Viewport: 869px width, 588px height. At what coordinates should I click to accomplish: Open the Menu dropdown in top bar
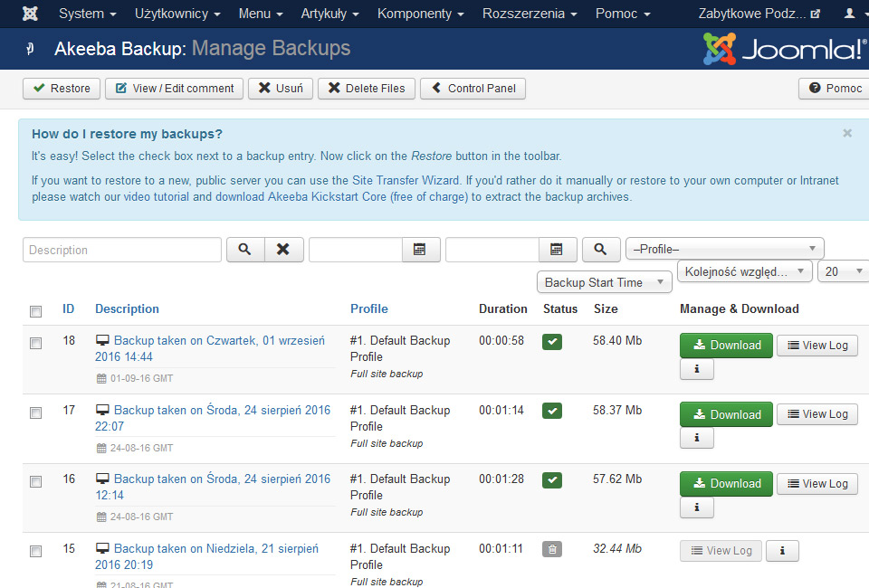tap(261, 14)
